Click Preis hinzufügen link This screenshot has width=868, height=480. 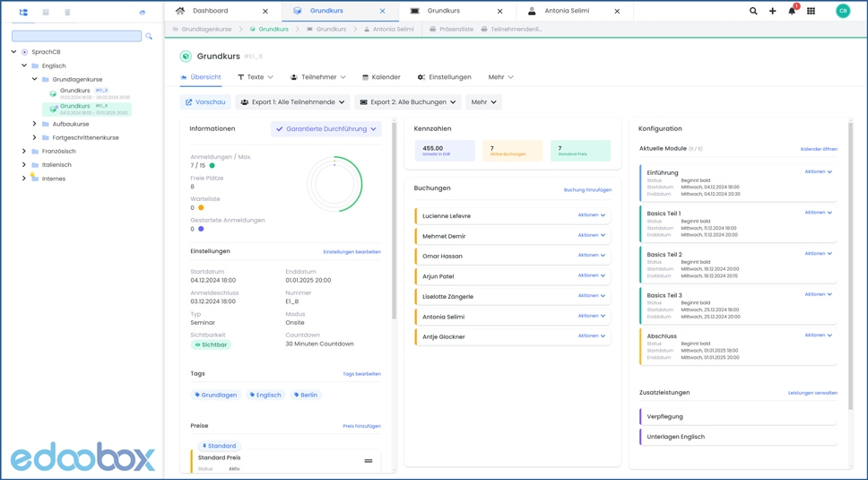pos(362,426)
